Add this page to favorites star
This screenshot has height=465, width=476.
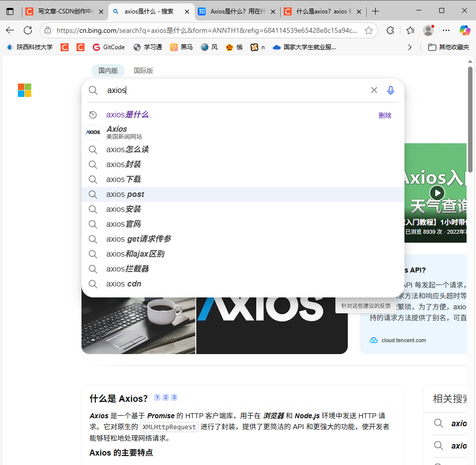(x=369, y=30)
